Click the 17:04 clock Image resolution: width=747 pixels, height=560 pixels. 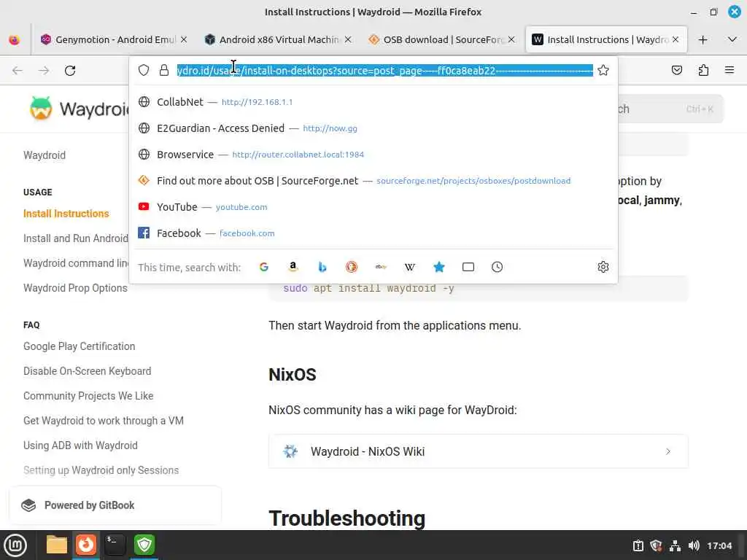coord(719,545)
